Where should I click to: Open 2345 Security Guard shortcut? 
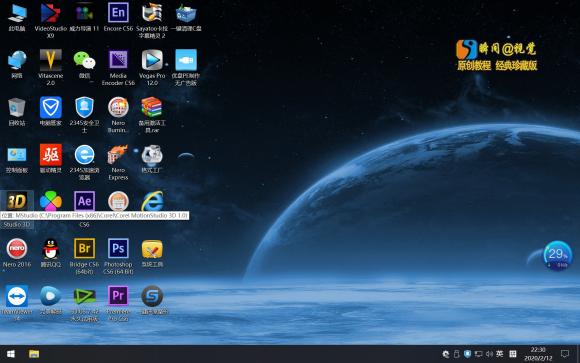84,108
